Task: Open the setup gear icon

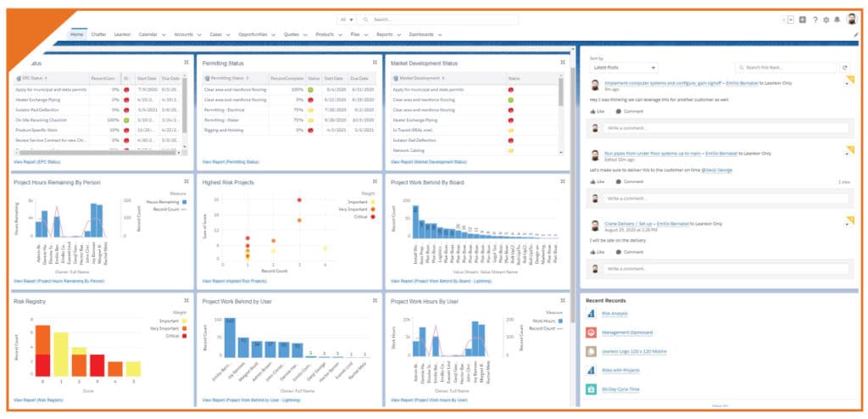Action: 826,20
